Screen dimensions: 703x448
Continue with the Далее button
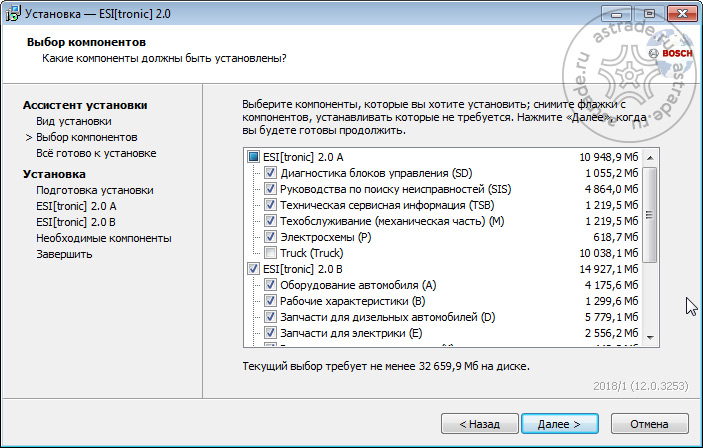point(560,424)
